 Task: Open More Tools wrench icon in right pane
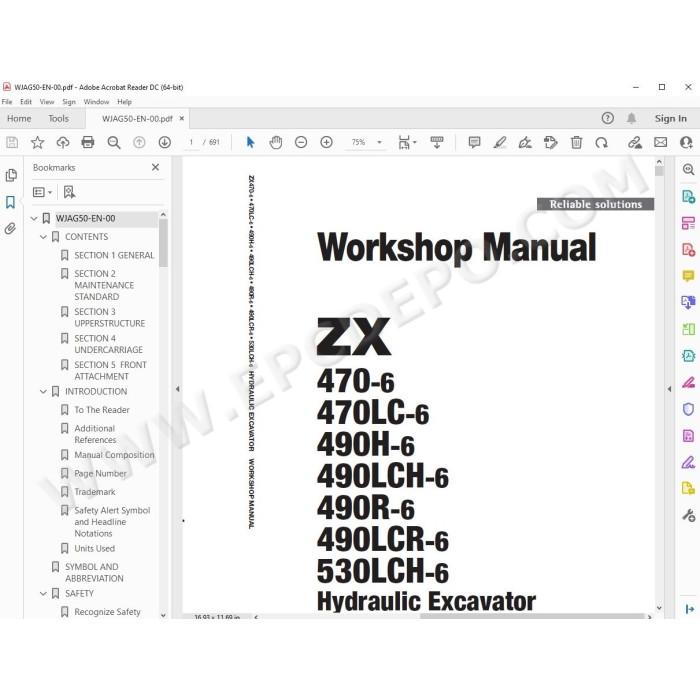[x=688, y=516]
